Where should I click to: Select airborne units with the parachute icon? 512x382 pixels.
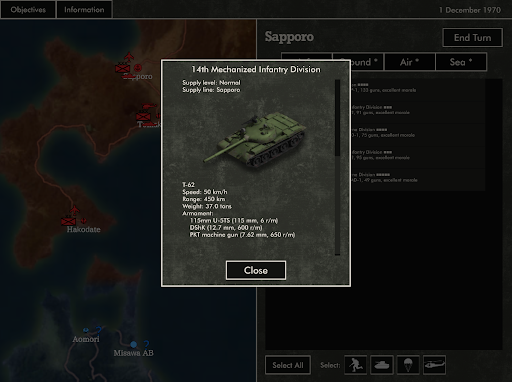(408, 365)
